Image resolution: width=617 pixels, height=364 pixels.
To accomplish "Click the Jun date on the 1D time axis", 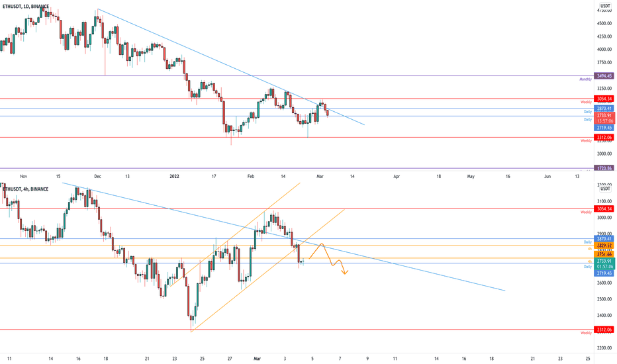I will pos(547,177).
